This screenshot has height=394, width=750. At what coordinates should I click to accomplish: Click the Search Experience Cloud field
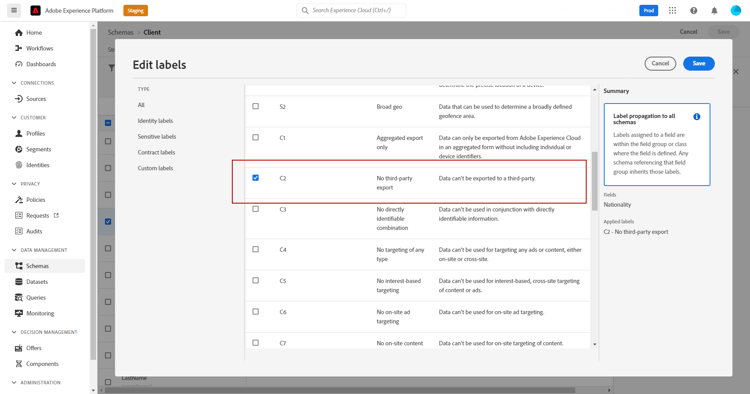tap(351, 11)
